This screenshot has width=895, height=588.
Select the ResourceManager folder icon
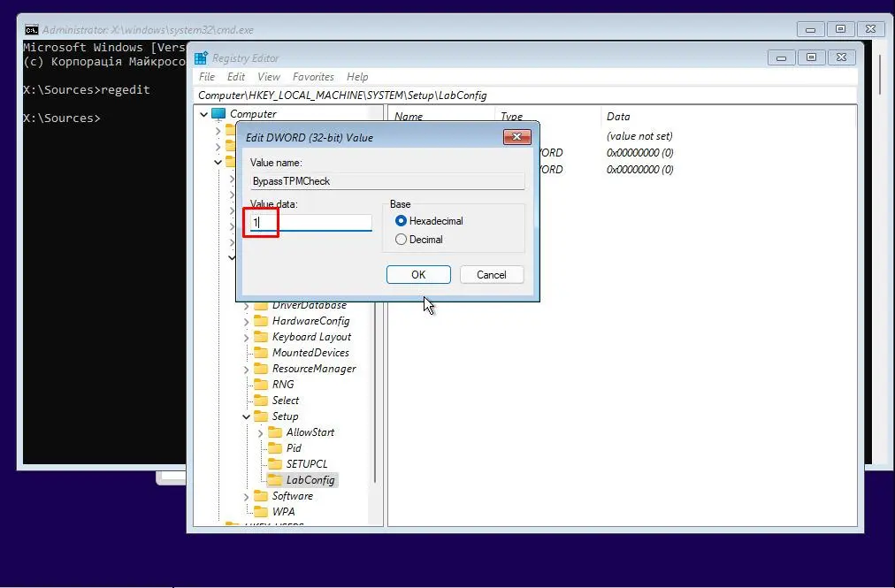pos(261,368)
